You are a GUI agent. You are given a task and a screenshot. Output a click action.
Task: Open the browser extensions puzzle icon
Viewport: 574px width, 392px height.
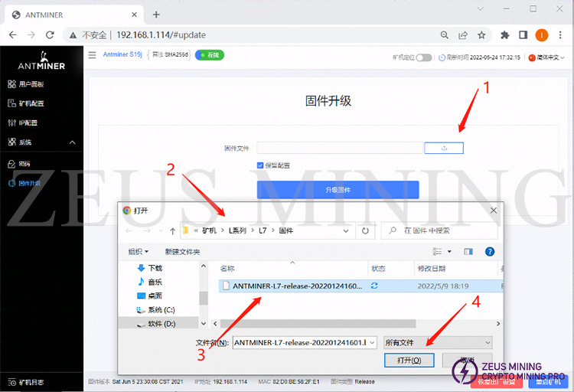click(x=505, y=34)
